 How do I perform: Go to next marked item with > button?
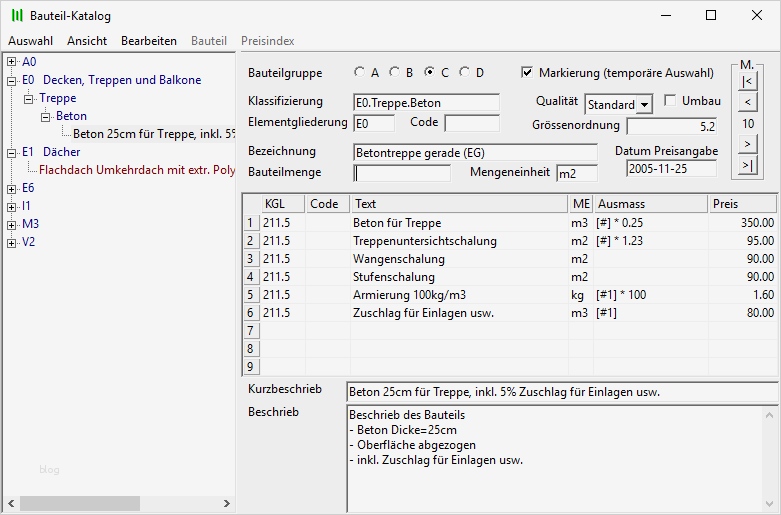click(x=747, y=144)
